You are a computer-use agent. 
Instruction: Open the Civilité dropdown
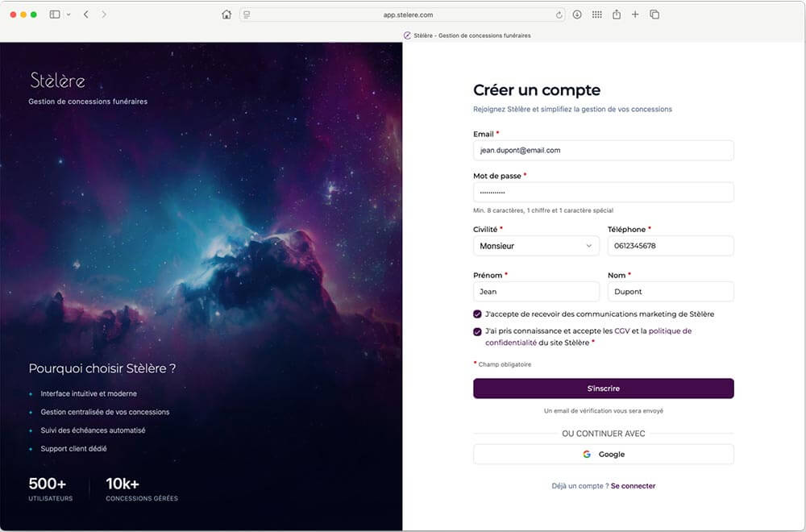[x=536, y=246]
